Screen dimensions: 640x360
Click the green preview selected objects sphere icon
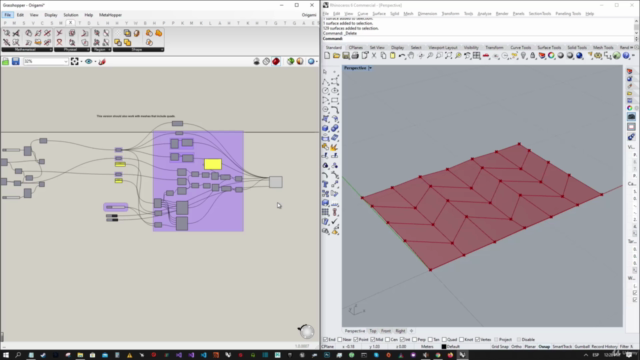click(290, 61)
